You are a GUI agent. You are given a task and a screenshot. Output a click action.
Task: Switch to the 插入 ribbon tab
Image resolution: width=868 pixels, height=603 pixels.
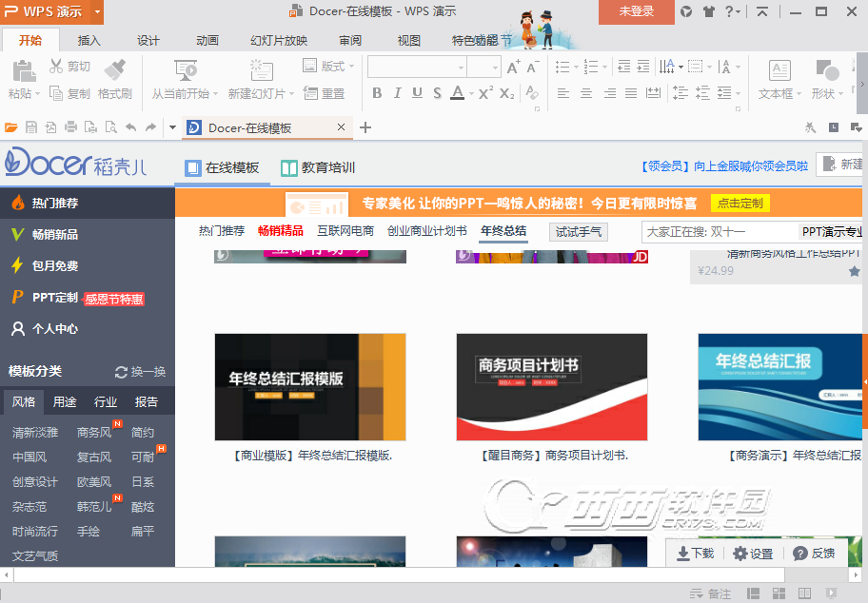point(89,40)
